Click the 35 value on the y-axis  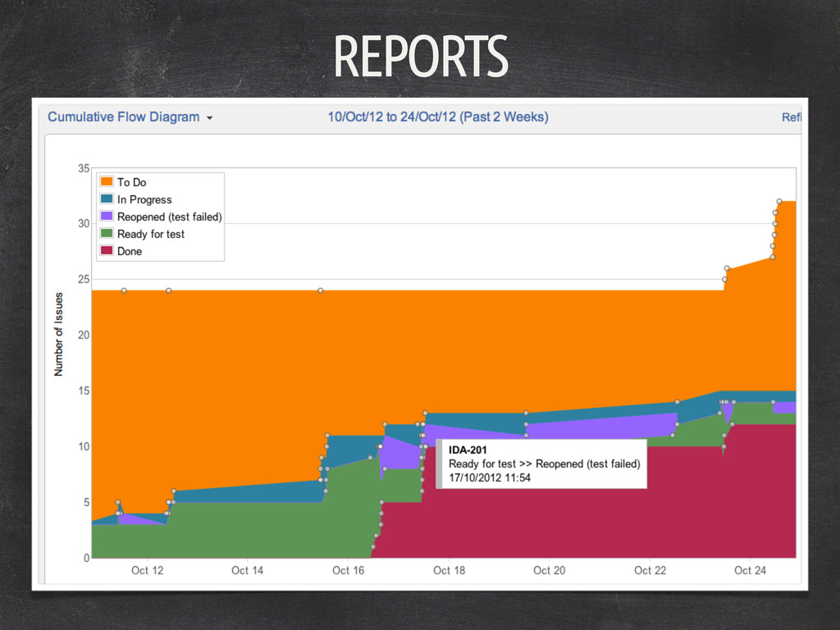(x=84, y=167)
